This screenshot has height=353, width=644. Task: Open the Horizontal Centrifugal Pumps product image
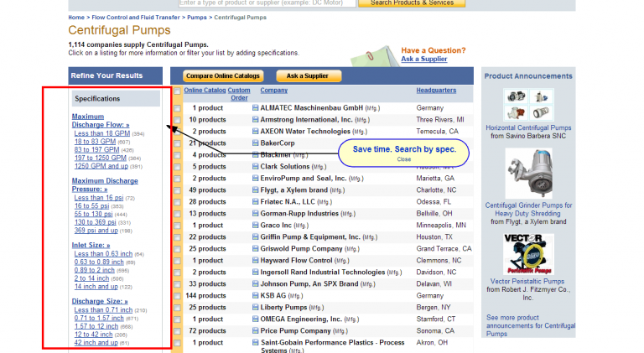click(528, 106)
